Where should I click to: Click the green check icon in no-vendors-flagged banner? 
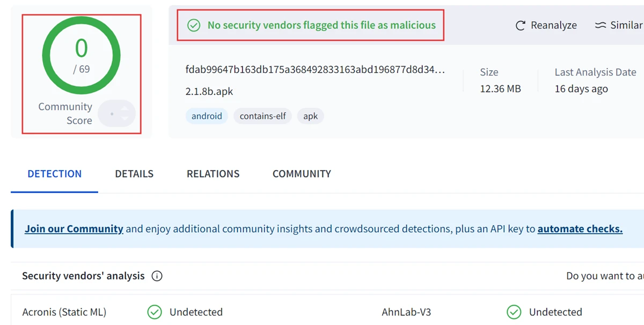click(x=193, y=25)
